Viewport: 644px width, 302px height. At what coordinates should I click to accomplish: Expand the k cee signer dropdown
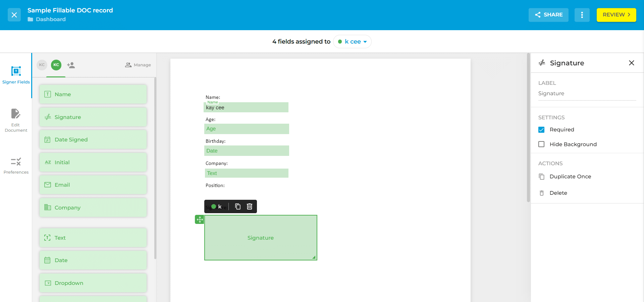click(x=352, y=42)
